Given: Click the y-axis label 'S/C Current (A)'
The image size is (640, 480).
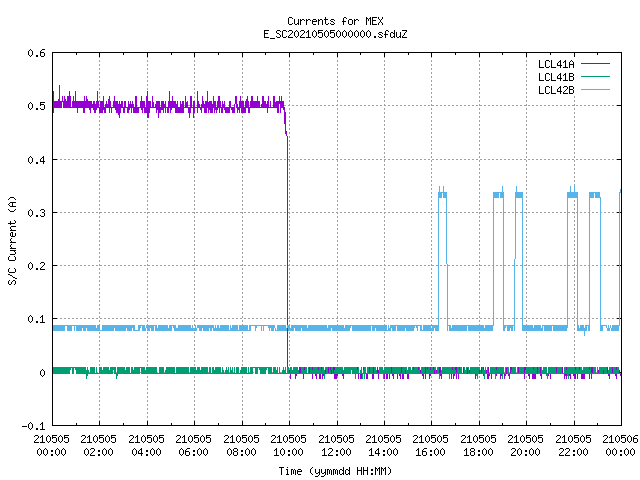Looking at the screenshot, I should tap(13, 240).
